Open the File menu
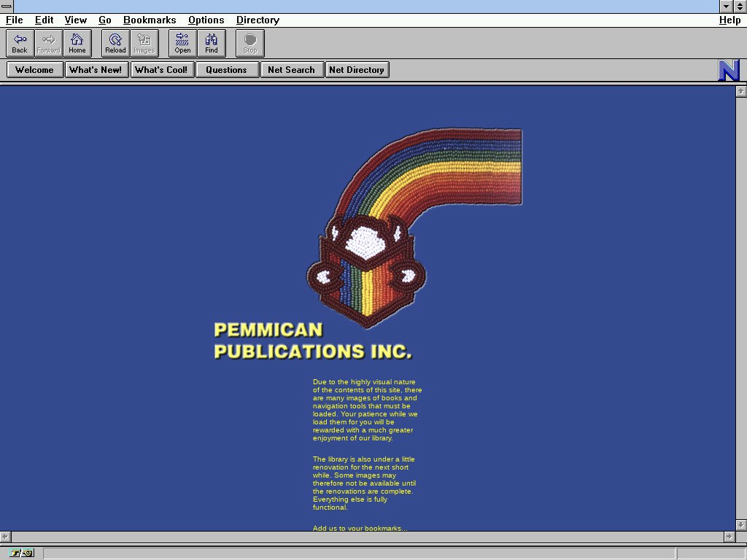The image size is (747, 560). (14, 20)
